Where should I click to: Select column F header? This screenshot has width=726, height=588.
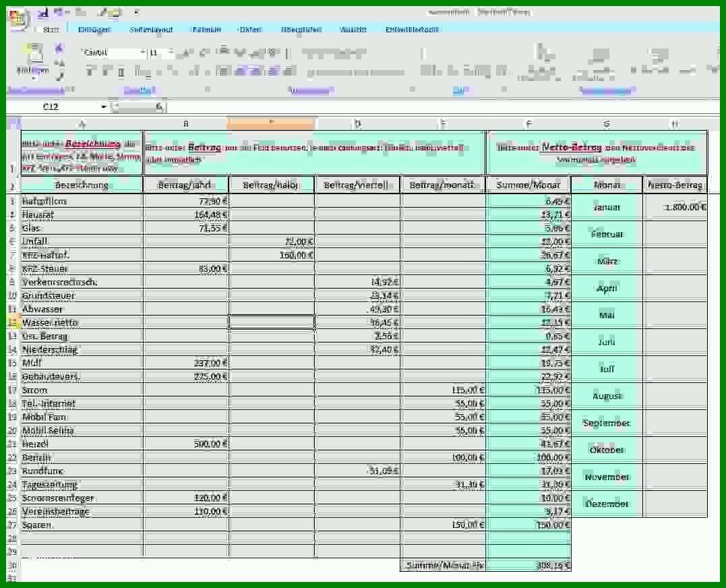point(528,123)
